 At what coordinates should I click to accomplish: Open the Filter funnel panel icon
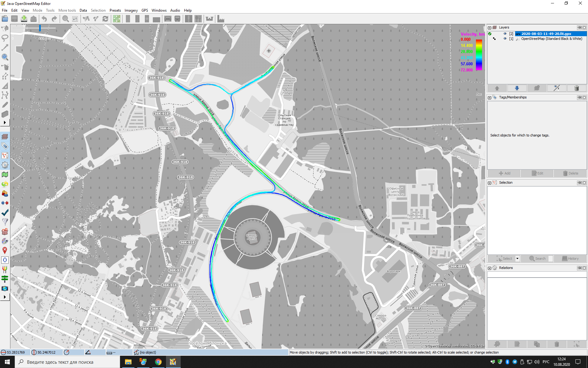coord(5,222)
